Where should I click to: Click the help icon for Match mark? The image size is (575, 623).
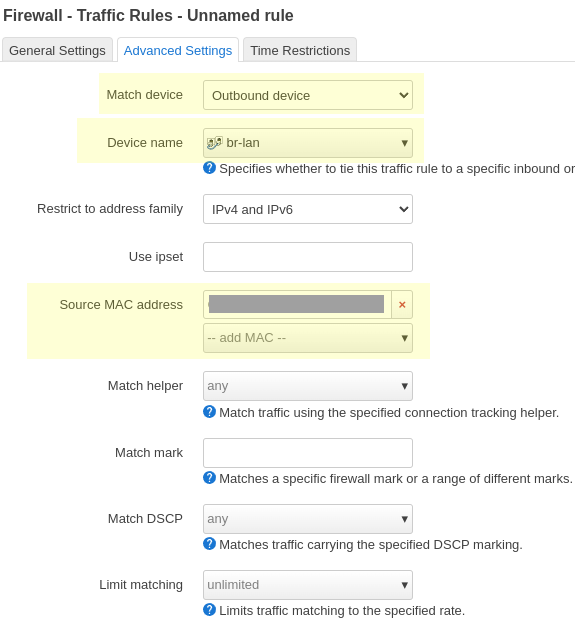pyautogui.click(x=209, y=478)
